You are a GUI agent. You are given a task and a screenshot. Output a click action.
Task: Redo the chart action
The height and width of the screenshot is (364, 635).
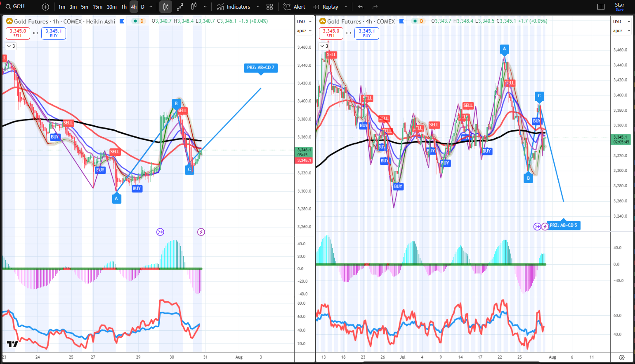[375, 7]
